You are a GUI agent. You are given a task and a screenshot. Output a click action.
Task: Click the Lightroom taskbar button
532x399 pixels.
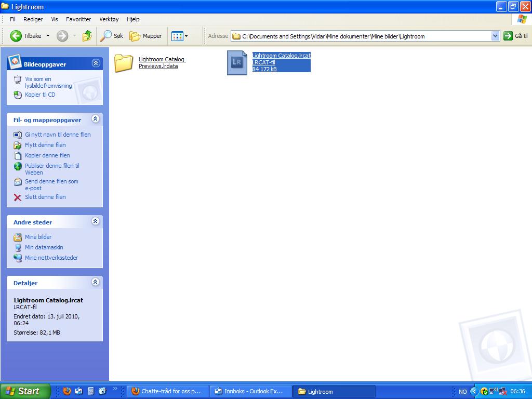(334, 391)
